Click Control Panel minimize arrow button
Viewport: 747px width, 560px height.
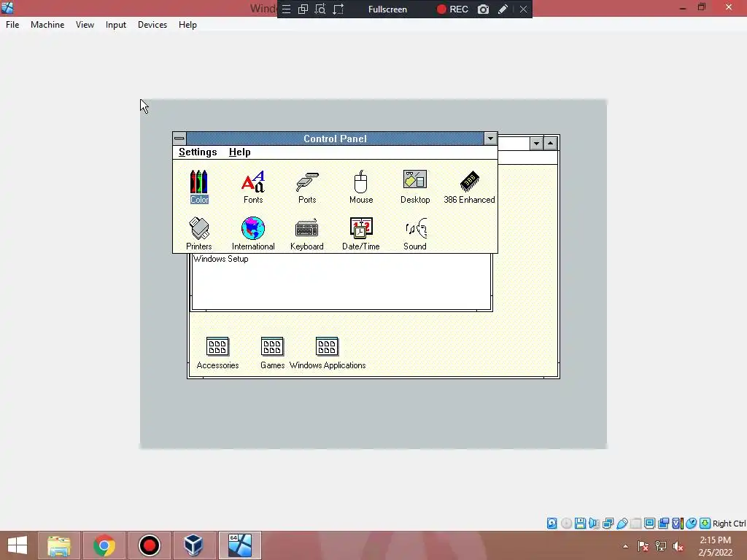(x=490, y=139)
